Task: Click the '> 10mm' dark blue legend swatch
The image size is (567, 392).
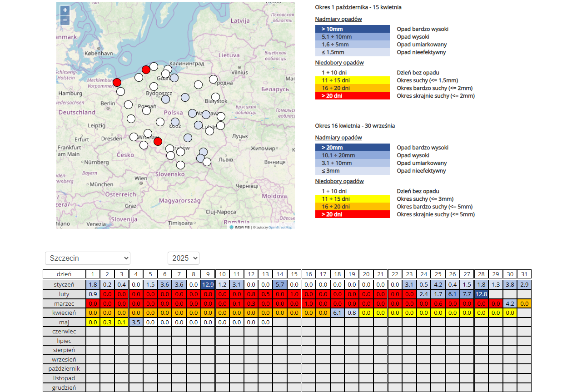Action: pos(353,29)
